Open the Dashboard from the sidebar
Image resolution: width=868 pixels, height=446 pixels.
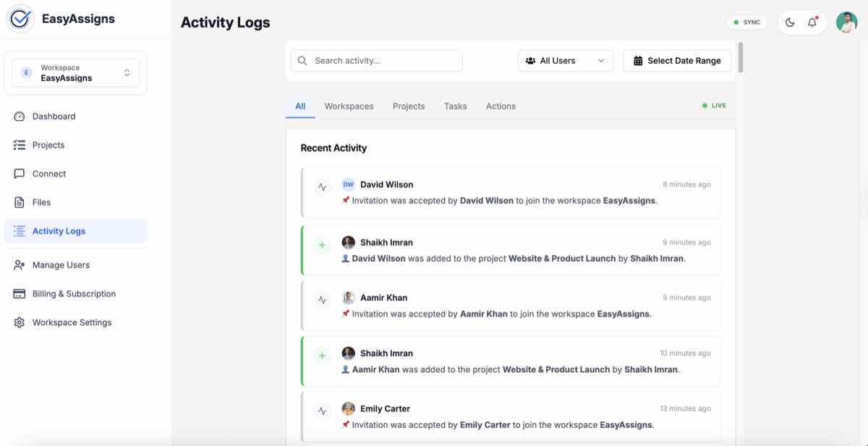[x=55, y=116]
